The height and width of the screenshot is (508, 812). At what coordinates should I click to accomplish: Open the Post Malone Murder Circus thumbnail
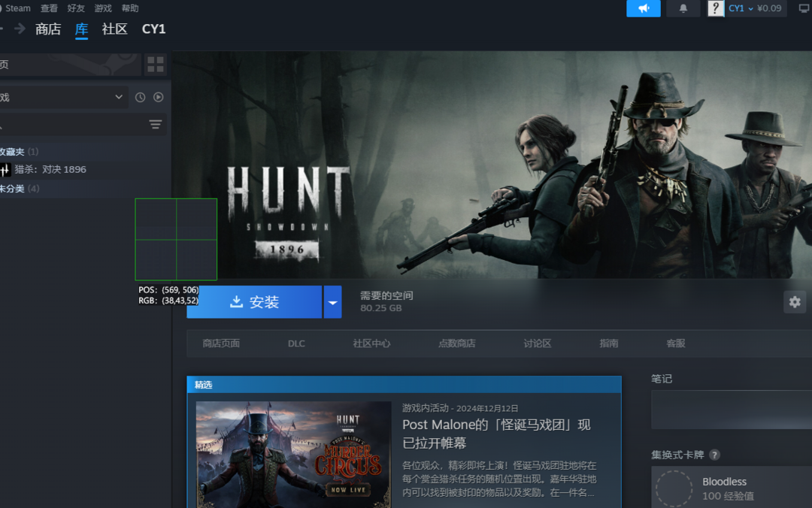pyautogui.click(x=293, y=454)
